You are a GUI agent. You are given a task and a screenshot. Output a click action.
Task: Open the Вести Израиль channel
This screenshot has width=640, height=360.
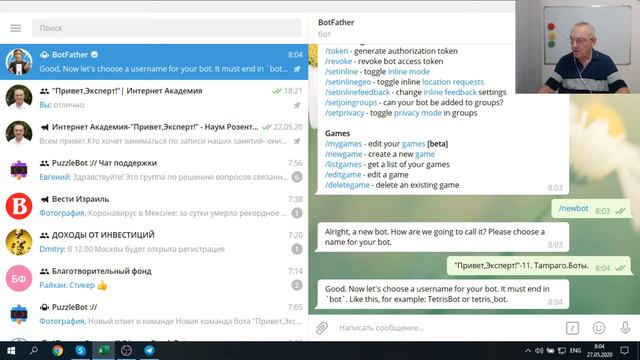click(x=154, y=206)
